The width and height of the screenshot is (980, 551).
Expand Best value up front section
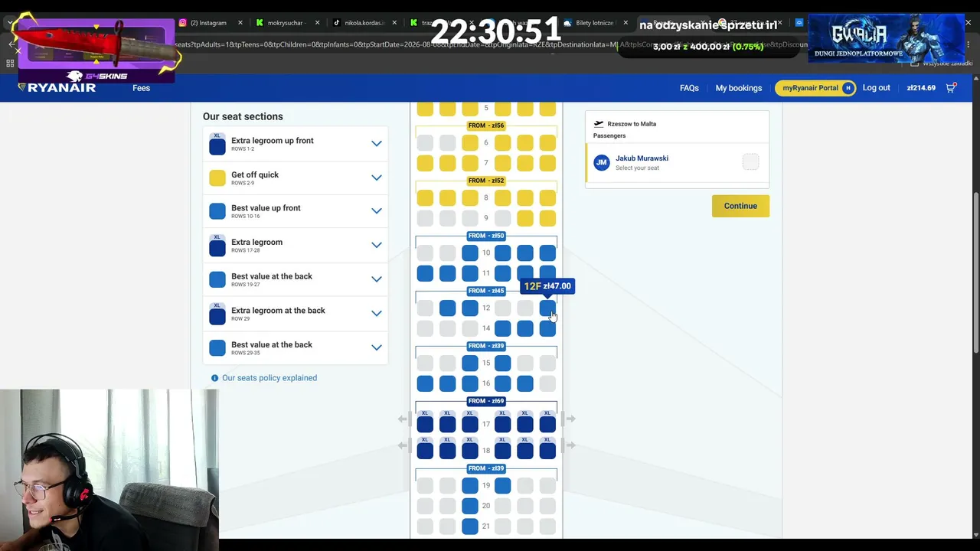point(377,211)
